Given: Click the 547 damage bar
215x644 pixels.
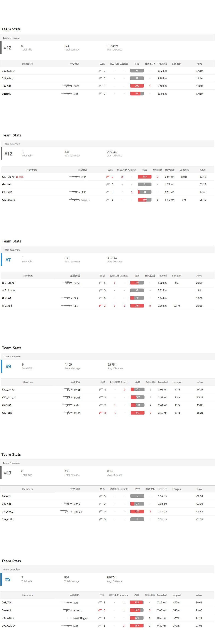Looking at the screenshot, I should click(x=137, y=413).
